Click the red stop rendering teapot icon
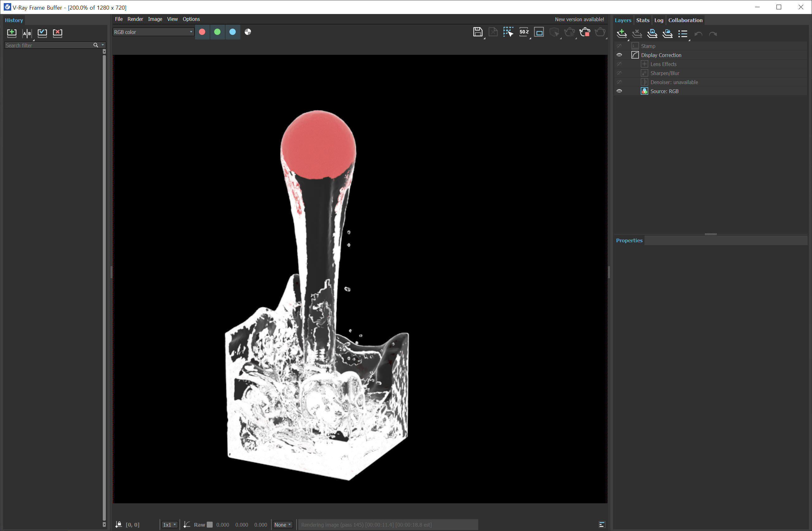Image resolution: width=812 pixels, height=531 pixels. click(x=585, y=32)
